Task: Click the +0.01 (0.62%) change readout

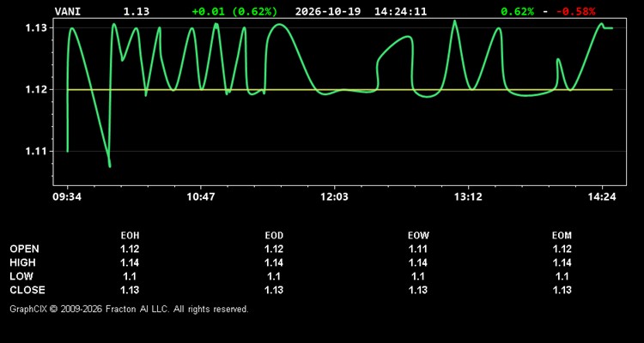Action: [234, 11]
